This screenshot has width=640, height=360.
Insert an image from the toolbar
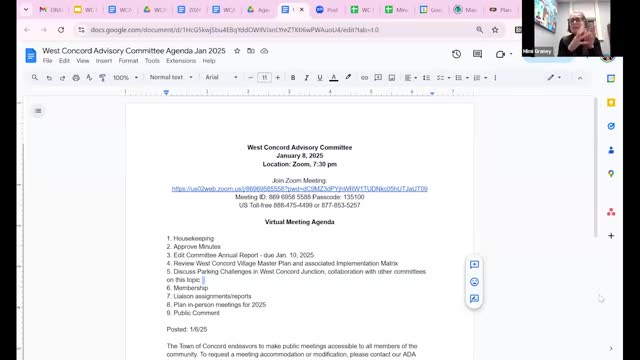392,78
